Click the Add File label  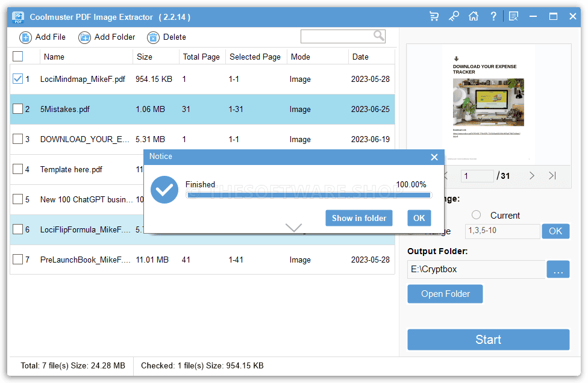(x=50, y=37)
